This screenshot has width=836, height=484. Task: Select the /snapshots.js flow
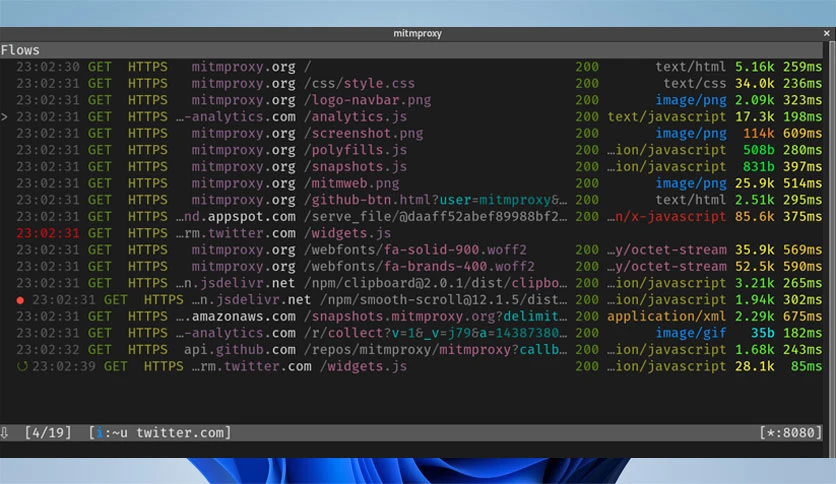[x=411, y=166]
